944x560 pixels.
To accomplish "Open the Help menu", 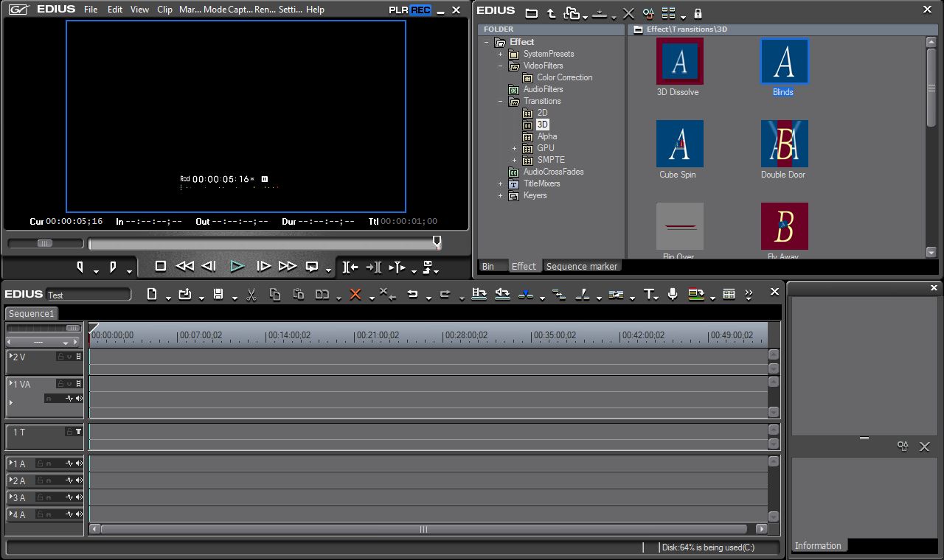I will (x=315, y=10).
